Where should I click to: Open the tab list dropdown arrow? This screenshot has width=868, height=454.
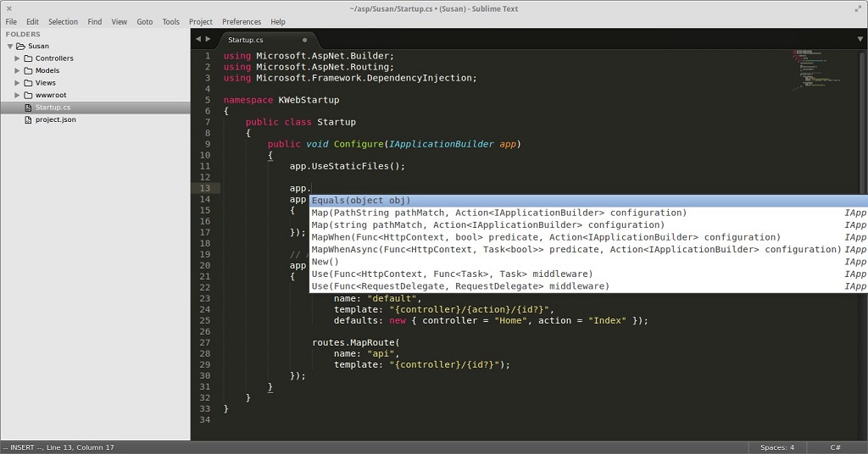click(x=860, y=39)
